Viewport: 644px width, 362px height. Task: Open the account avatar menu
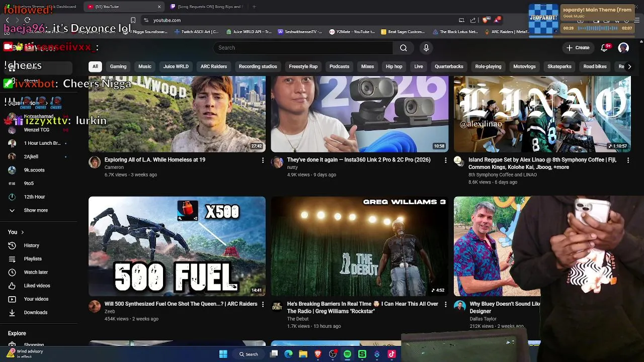point(623,48)
